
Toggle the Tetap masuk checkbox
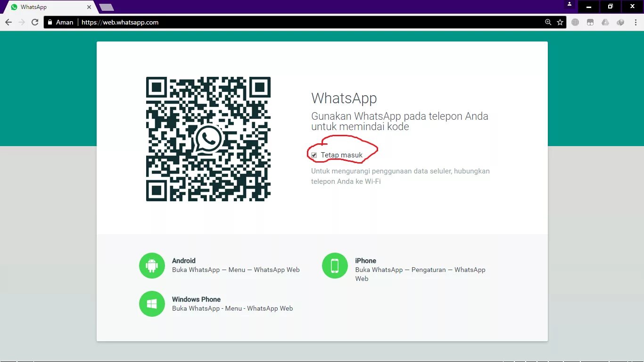point(314,155)
